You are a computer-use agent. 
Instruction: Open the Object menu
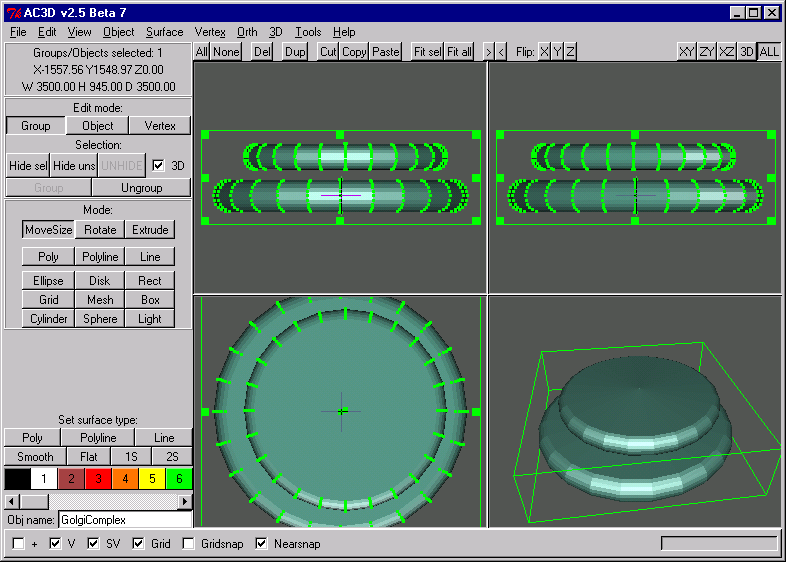point(118,32)
